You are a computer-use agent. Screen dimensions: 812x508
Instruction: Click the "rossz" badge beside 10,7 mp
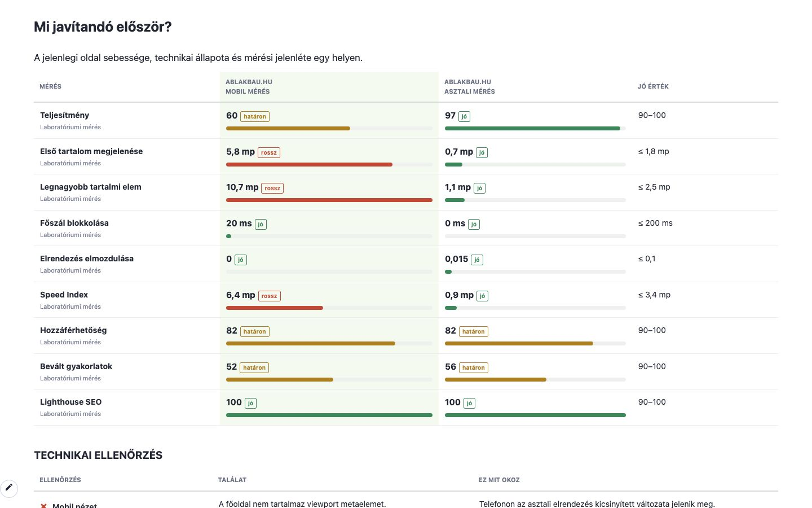(272, 188)
